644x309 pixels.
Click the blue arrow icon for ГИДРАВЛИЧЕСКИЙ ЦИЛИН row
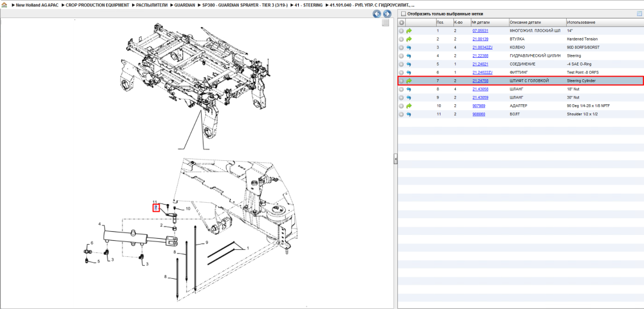pyautogui.click(x=409, y=56)
